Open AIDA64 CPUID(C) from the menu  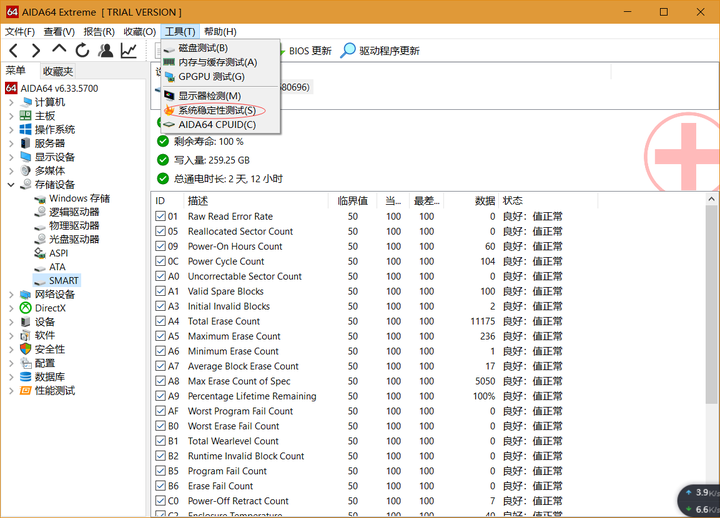tap(216, 125)
